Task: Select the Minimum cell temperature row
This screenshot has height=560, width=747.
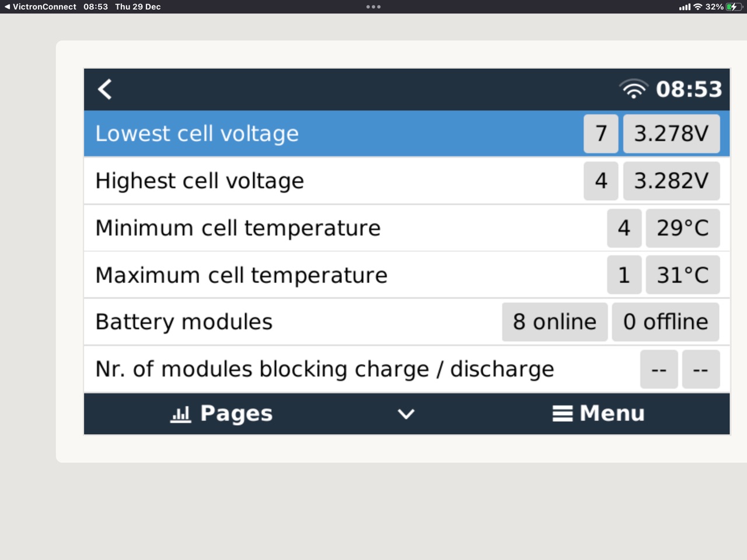Action: tap(407, 228)
